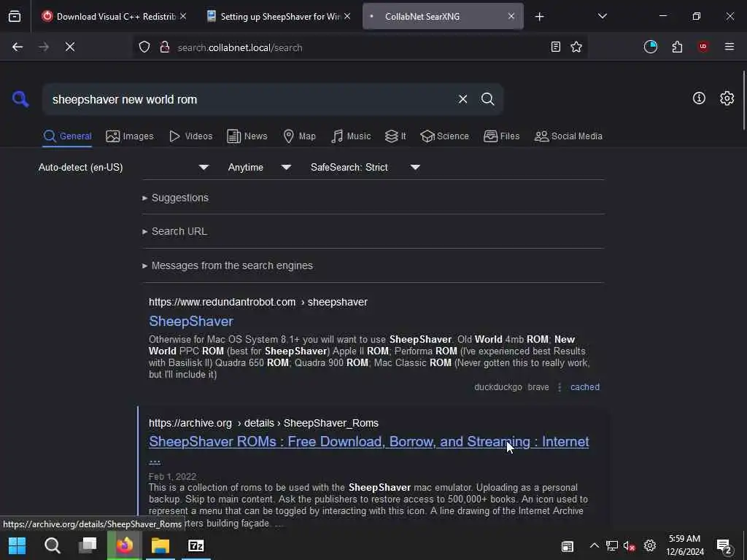Open Firefox View tab list icon
Image resolution: width=747 pixels, height=560 pixels.
15,16
